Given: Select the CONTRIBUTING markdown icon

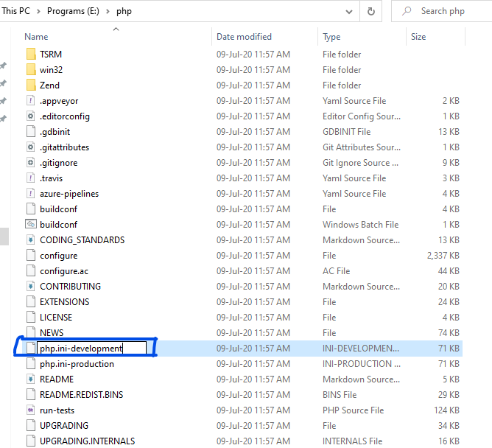Looking at the screenshot, I should point(31,287).
